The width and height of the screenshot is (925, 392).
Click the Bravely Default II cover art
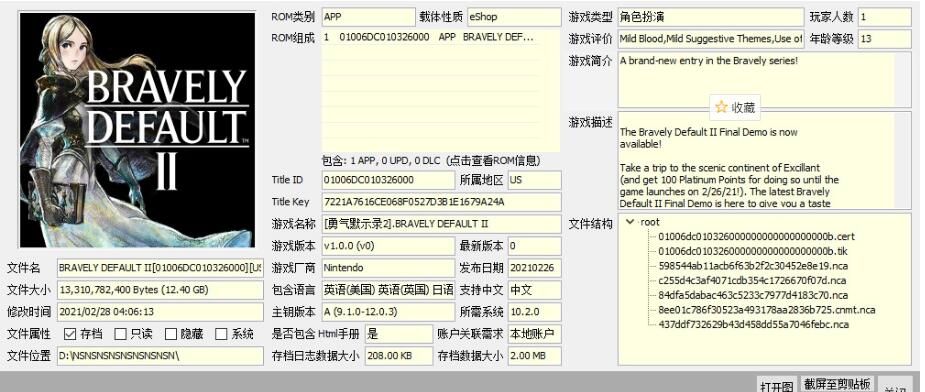click(137, 129)
